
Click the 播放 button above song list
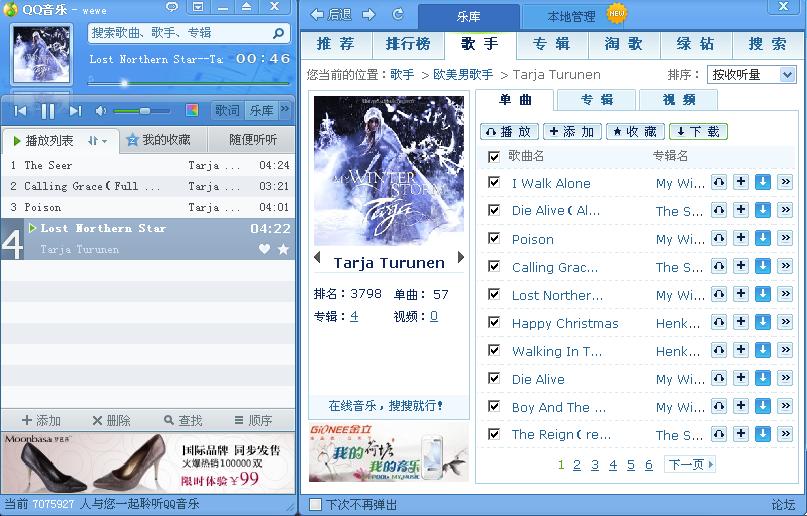(509, 132)
